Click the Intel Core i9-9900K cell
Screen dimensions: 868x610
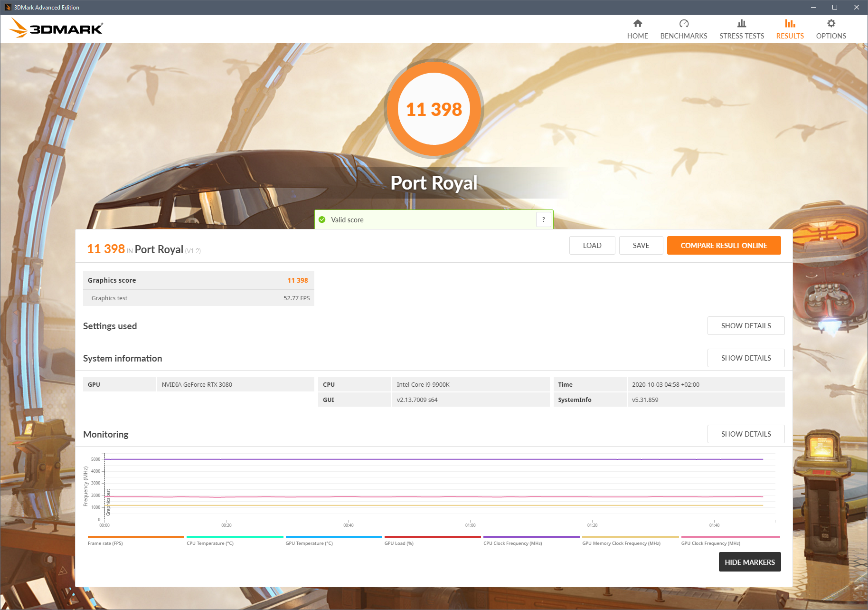470,384
